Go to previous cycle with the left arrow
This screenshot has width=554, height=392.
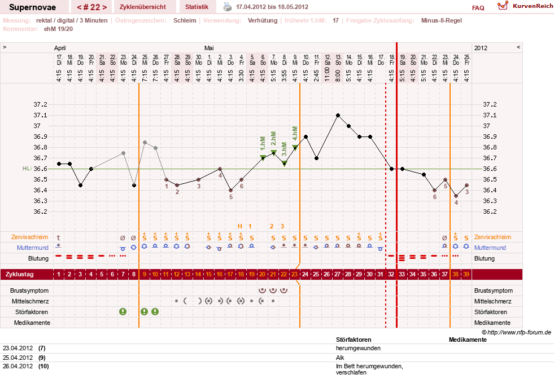coord(79,7)
